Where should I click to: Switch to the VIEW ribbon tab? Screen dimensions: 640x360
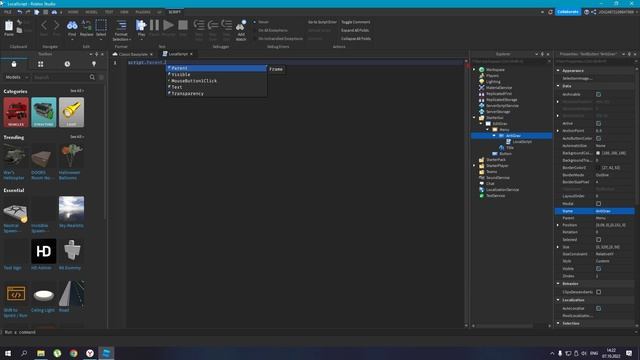(124, 12)
